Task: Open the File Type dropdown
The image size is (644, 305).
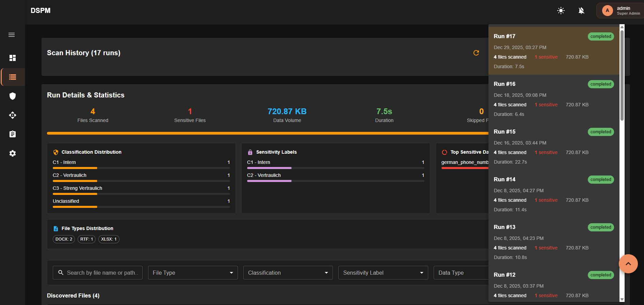Action: tap(193, 273)
